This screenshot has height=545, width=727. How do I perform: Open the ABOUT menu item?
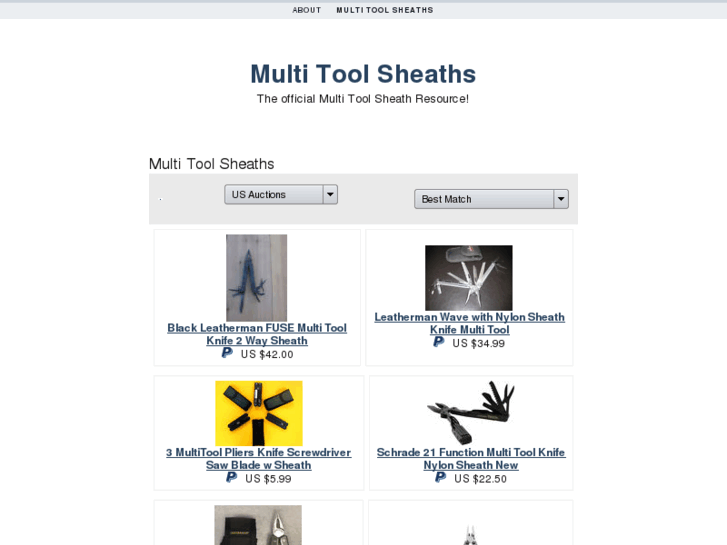tap(306, 10)
